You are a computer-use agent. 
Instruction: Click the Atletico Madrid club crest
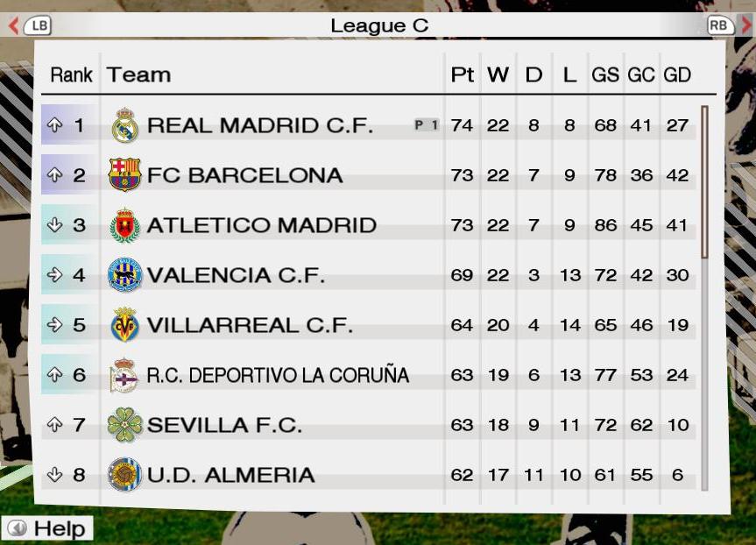(125, 225)
